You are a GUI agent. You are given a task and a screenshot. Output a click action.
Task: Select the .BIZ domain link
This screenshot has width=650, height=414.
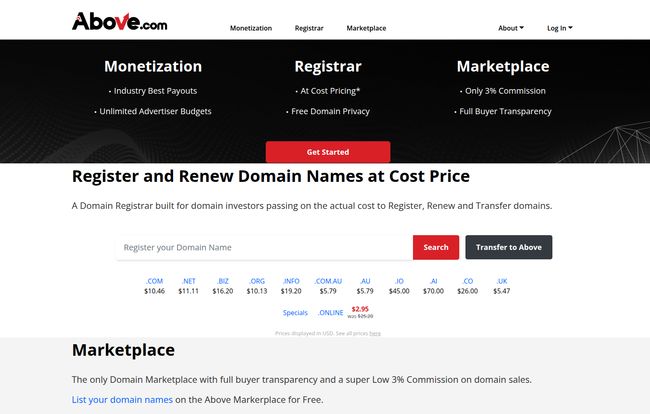pyautogui.click(x=223, y=281)
